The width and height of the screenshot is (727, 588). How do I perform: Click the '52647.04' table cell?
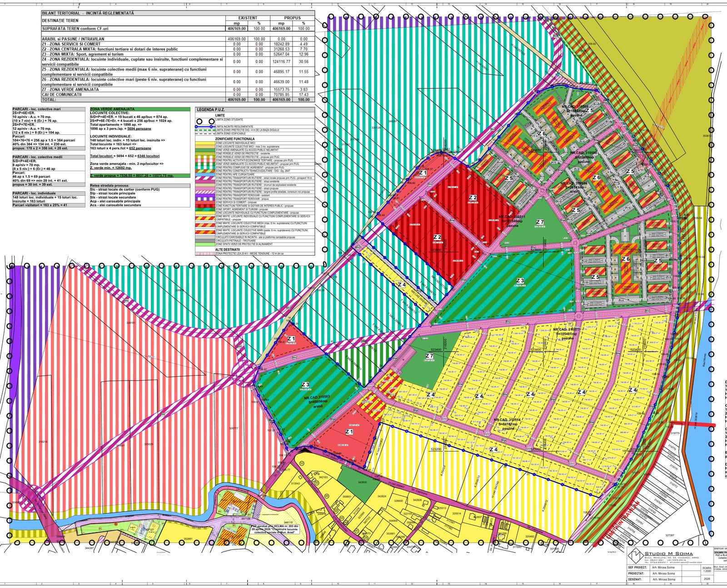pos(282,54)
